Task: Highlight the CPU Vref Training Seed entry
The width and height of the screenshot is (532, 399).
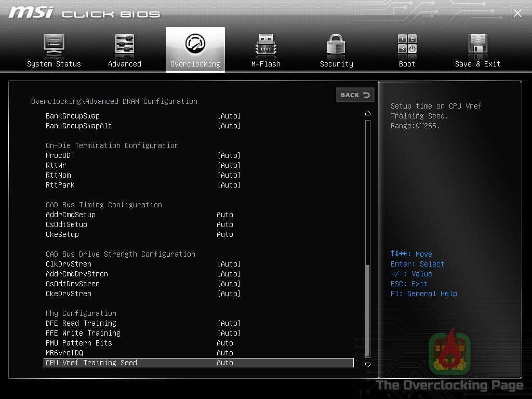Action: pos(197,363)
